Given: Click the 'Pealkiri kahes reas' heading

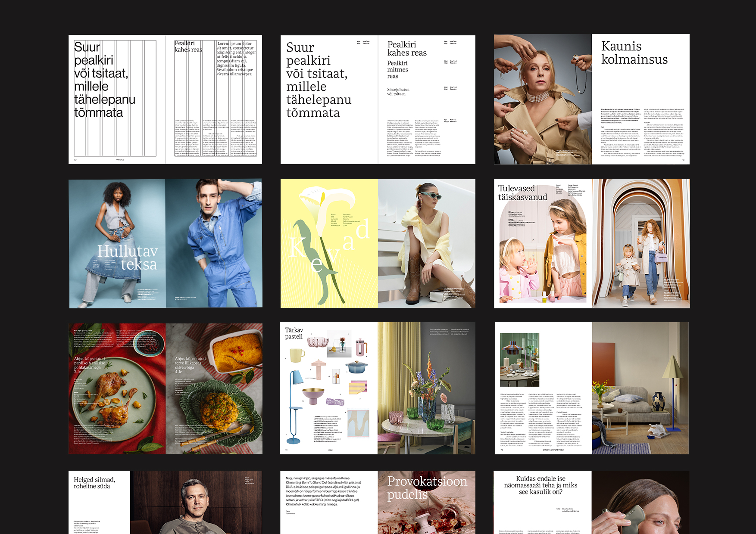Looking at the screenshot, I should click(x=406, y=49).
